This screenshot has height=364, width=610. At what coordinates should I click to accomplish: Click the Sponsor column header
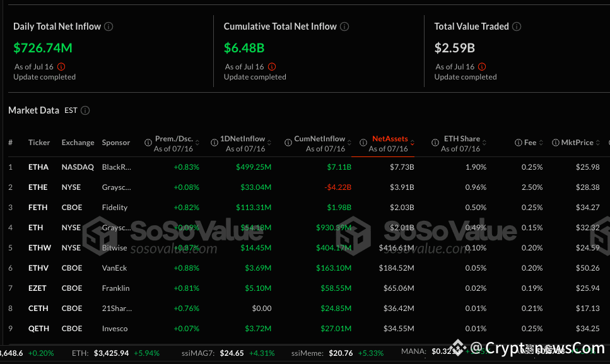[x=116, y=143]
